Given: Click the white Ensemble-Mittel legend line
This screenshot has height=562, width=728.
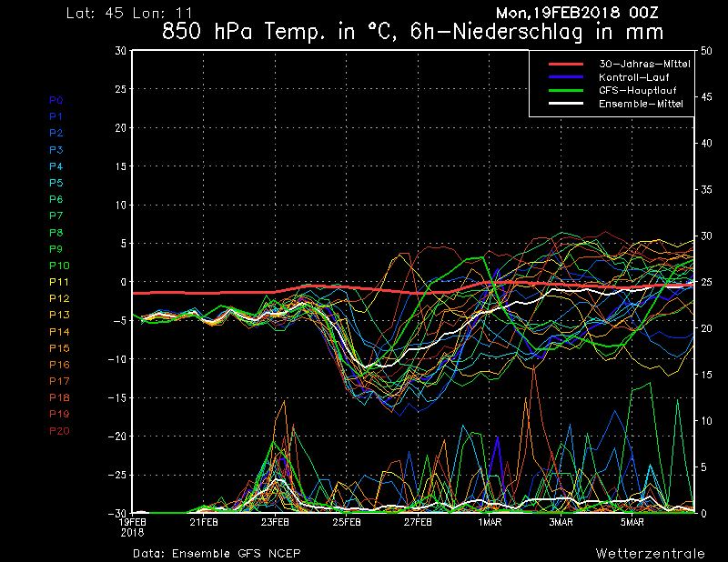Looking at the screenshot, I should 565,103.
